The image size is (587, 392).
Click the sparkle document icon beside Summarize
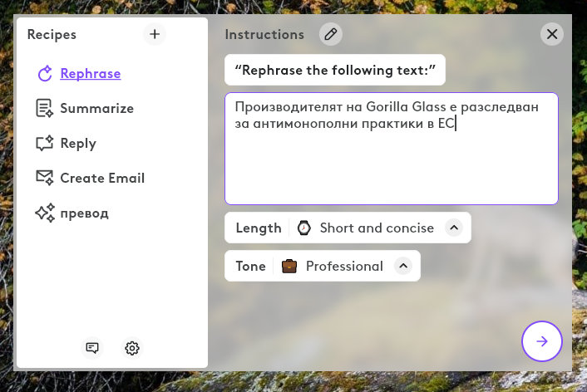click(x=44, y=108)
